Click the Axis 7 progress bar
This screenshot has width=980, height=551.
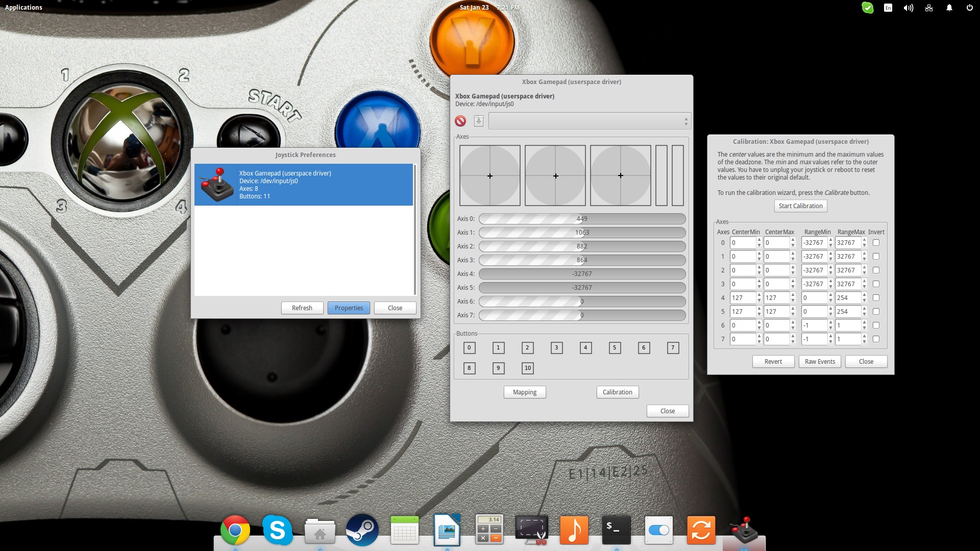(x=582, y=315)
